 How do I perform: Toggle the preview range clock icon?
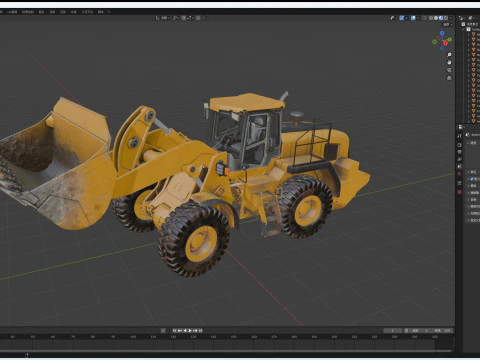[x=406, y=331]
